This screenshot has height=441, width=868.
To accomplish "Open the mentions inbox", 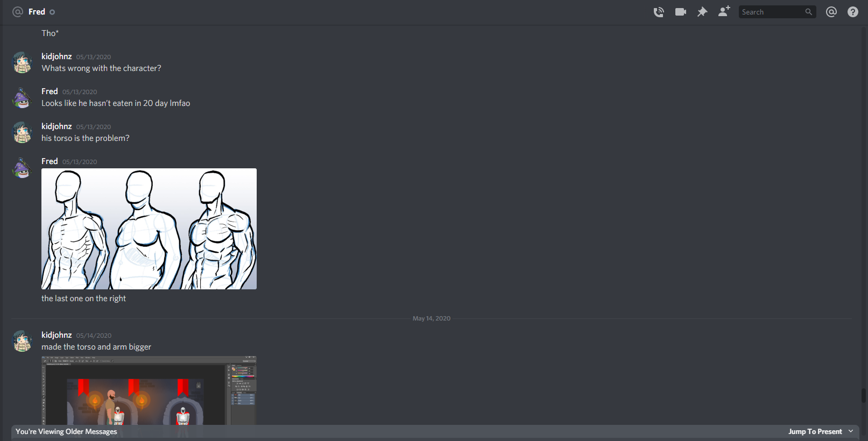I will [x=831, y=12].
